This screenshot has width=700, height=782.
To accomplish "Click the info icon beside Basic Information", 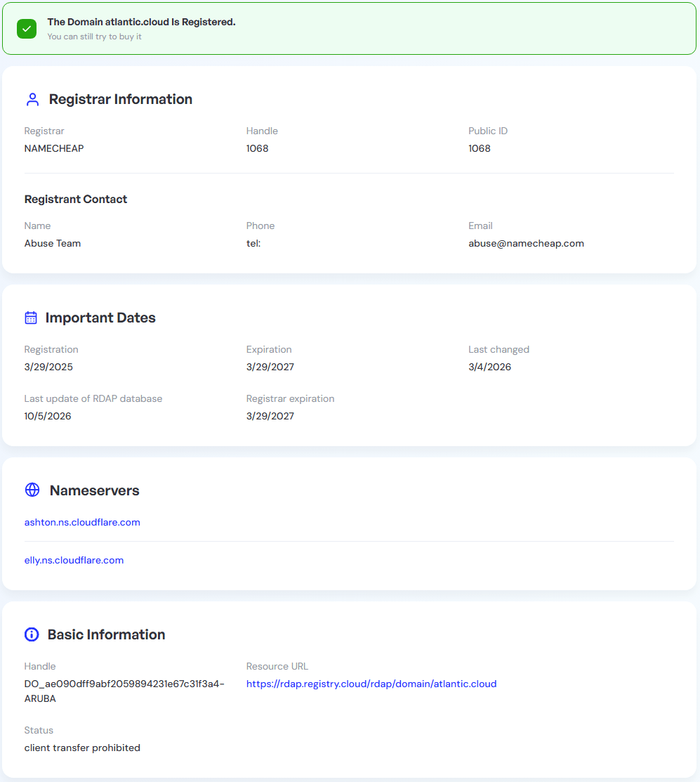I will pyautogui.click(x=32, y=634).
